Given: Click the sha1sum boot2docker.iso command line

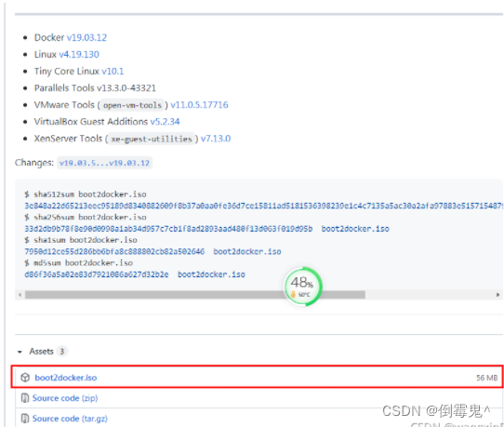Looking at the screenshot, I should (81, 240).
